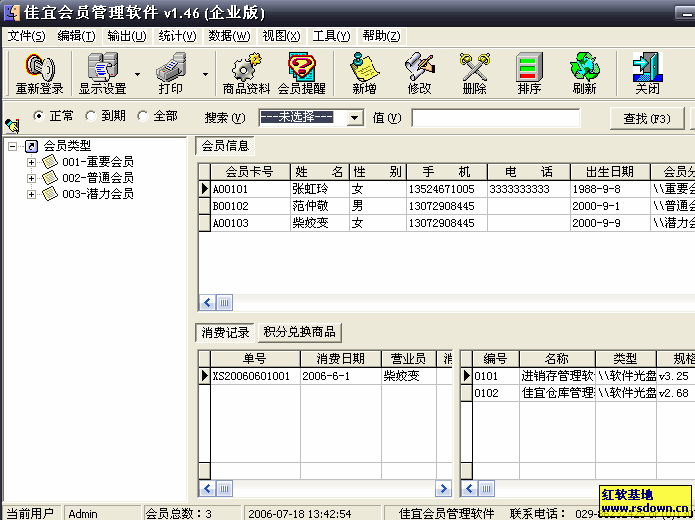Click the 打印 print icon
This screenshot has height=520, width=695.
point(171,68)
